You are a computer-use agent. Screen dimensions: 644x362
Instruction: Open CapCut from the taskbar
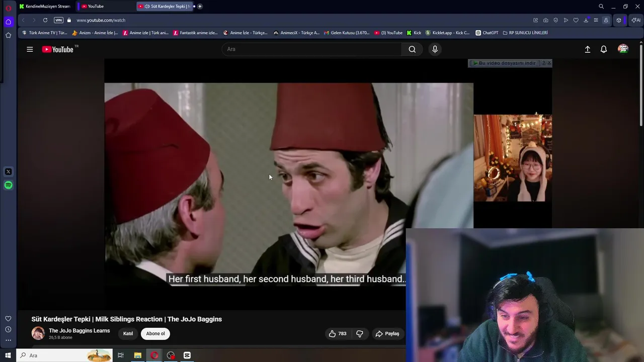tap(187, 355)
